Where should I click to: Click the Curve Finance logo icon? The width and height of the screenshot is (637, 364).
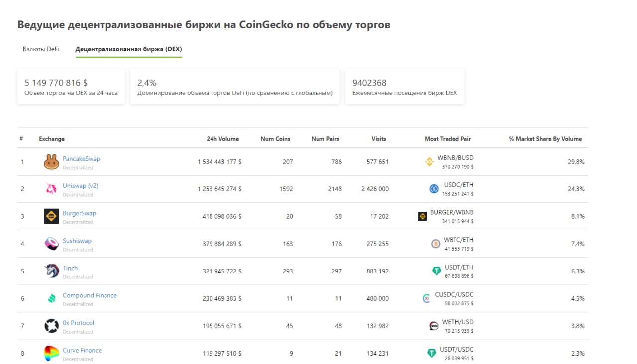coord(51,353)
